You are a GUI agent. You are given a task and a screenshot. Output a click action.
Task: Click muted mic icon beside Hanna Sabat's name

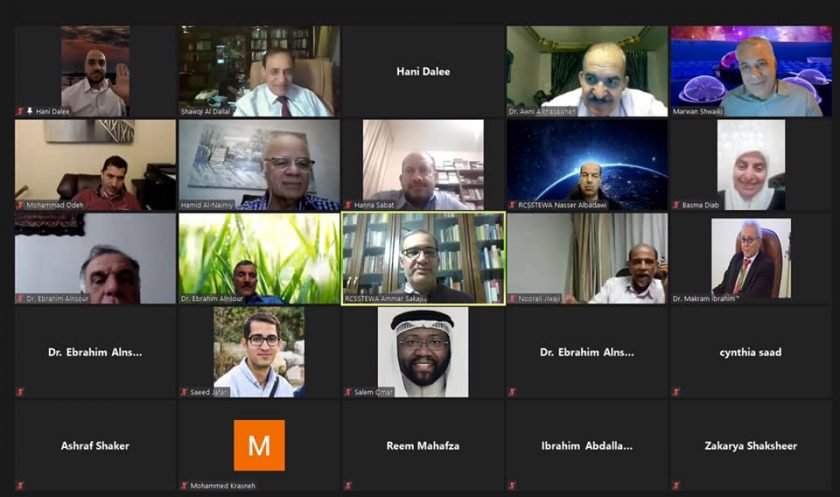[x=348, y=205]
